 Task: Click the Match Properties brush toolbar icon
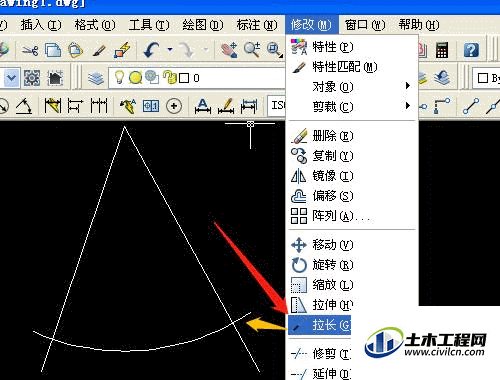click(x=99, y=50)
